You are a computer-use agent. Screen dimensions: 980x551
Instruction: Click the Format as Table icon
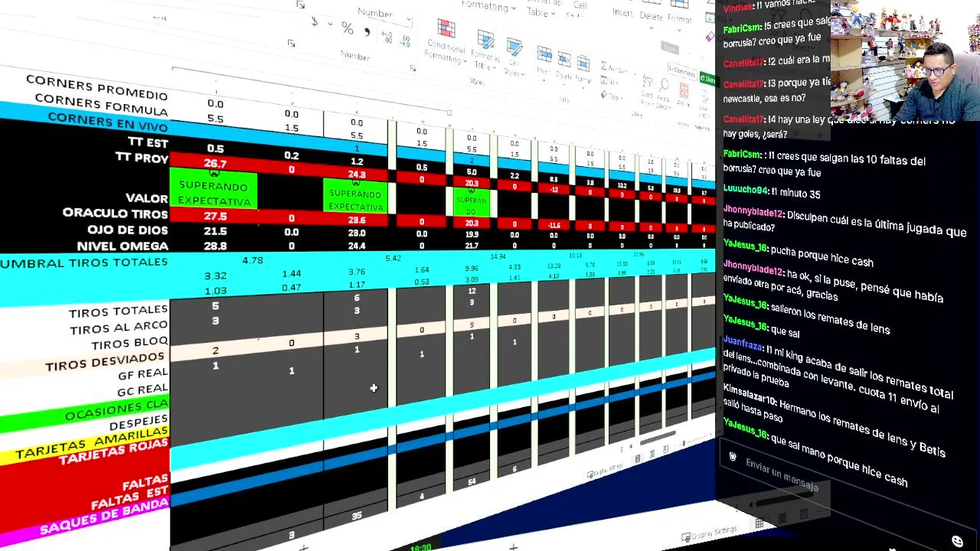tap(485, 40)
